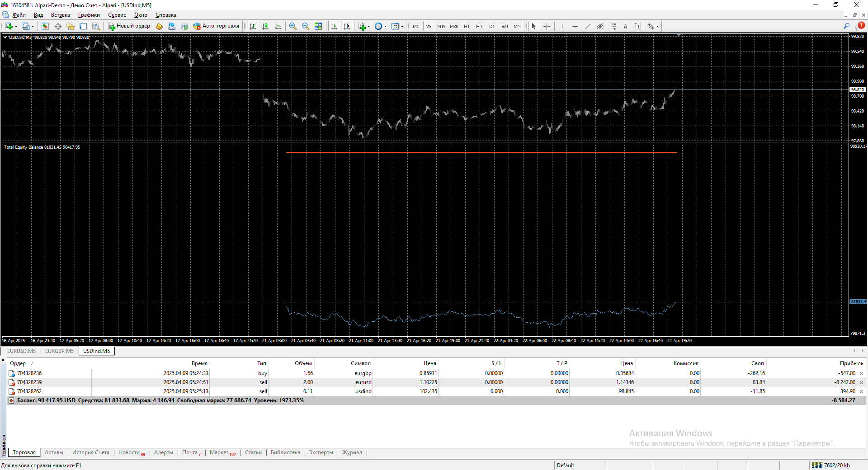Toggle the Navigator panel
Viewport: 868px width, 470px height.
click(71, 26)
